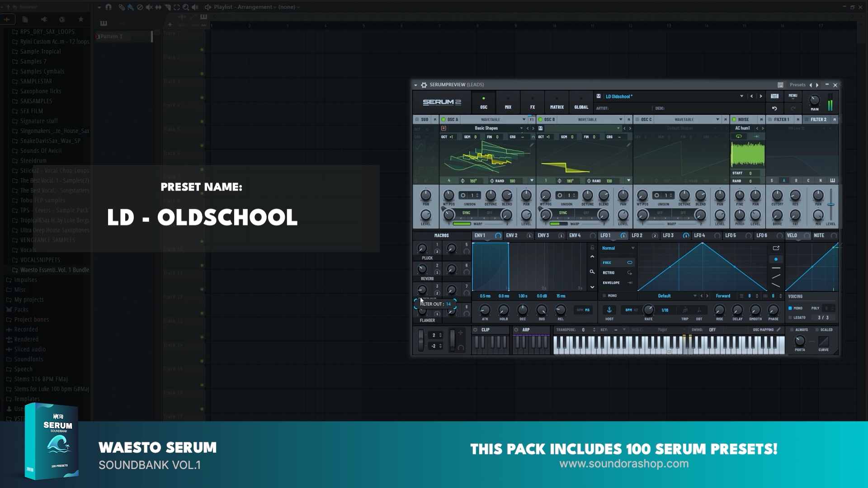Click the LFO triplet note icon

coord(685,310)
